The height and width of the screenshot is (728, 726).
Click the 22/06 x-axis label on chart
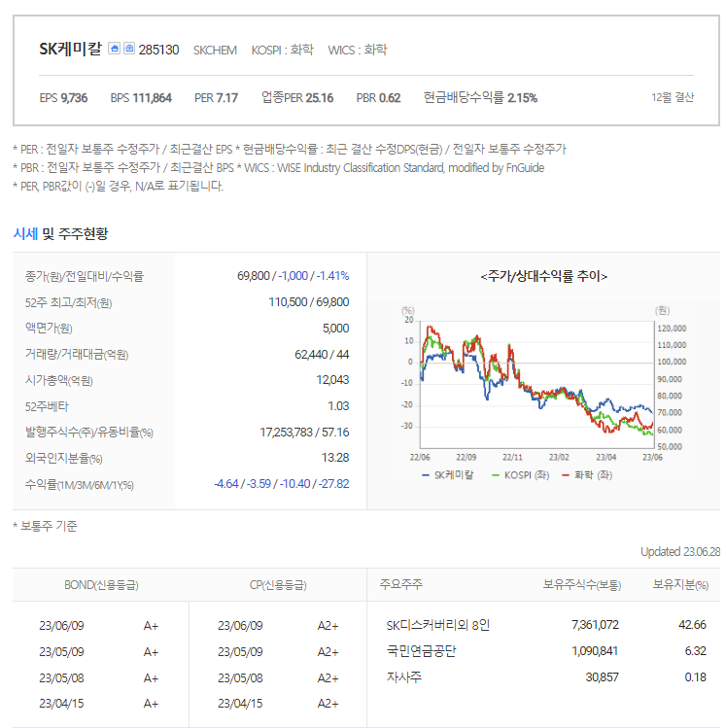(420, 458)
